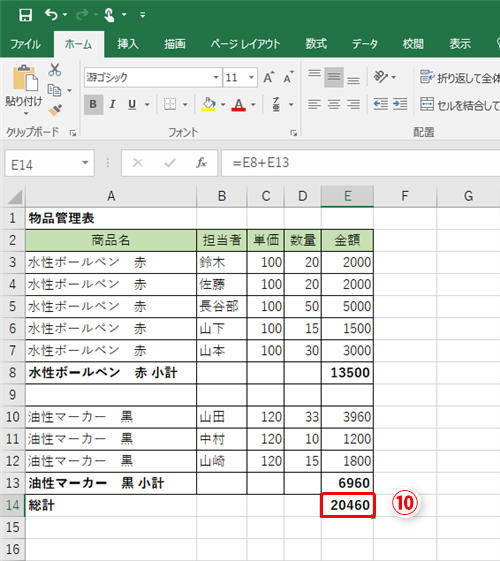The height and width of the screenshot is (561, 500).
Task: Click the phonetic guide (ふりがな) icon
Action: pos(276,104)
